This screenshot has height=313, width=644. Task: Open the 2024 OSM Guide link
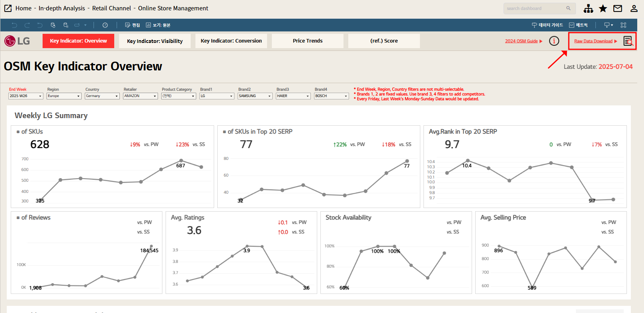523,41
